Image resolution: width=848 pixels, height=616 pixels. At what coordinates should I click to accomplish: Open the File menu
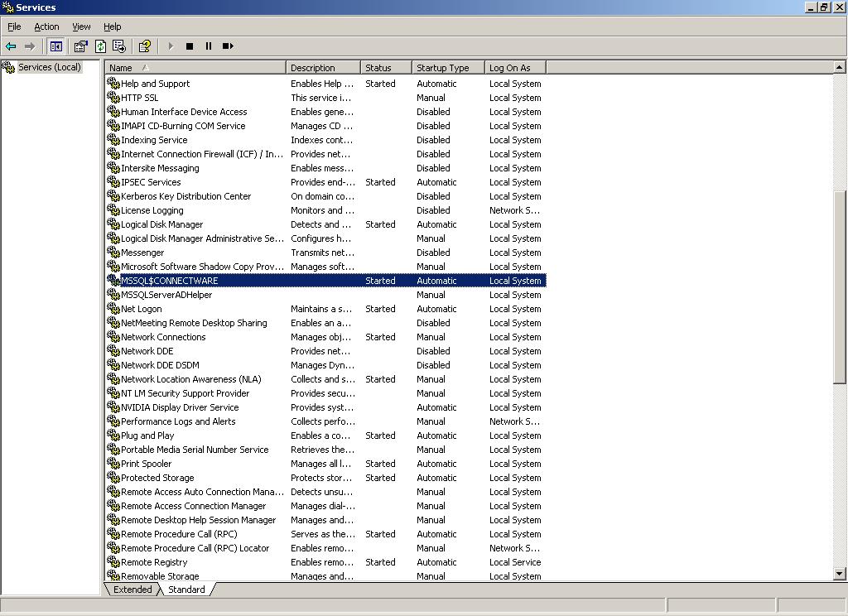14,26
